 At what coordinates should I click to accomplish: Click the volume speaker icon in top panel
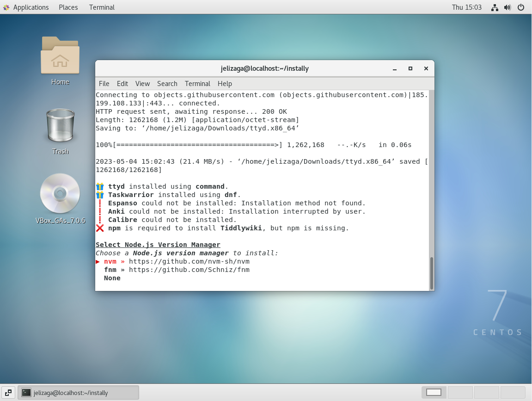tap(508, 7)
